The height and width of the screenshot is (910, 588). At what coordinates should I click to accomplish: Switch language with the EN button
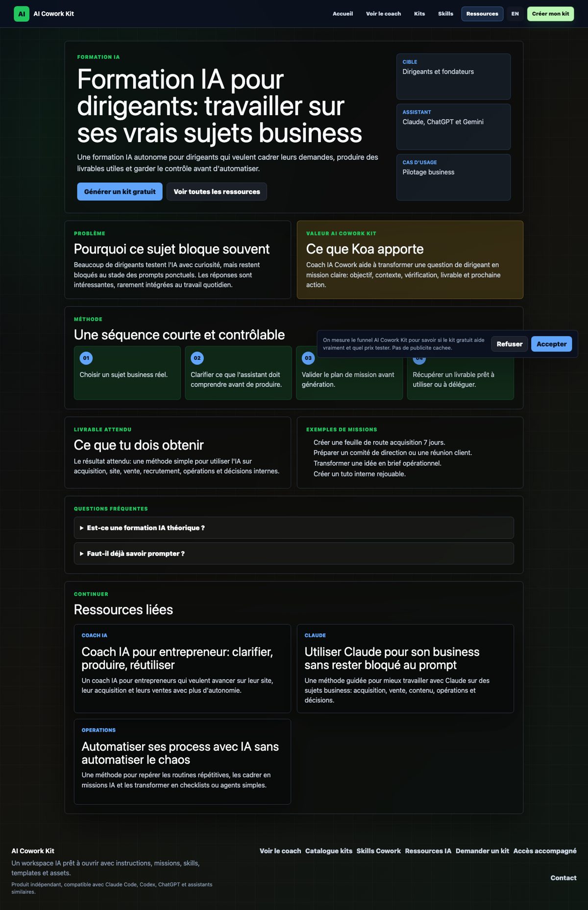(x=515, y=14)
